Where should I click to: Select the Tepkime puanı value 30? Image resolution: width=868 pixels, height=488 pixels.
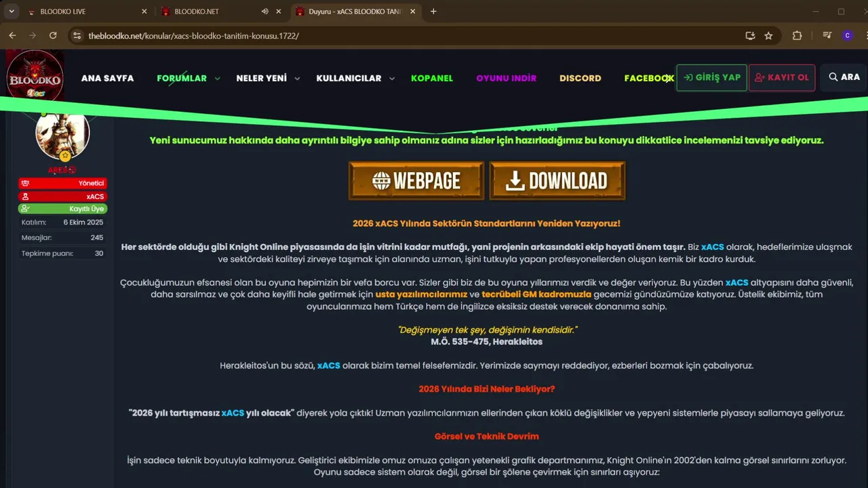(99, 253)
